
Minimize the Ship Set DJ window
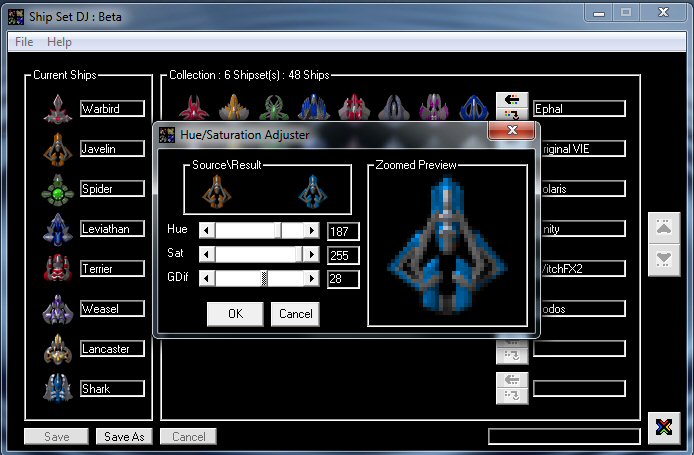point(599,13)
